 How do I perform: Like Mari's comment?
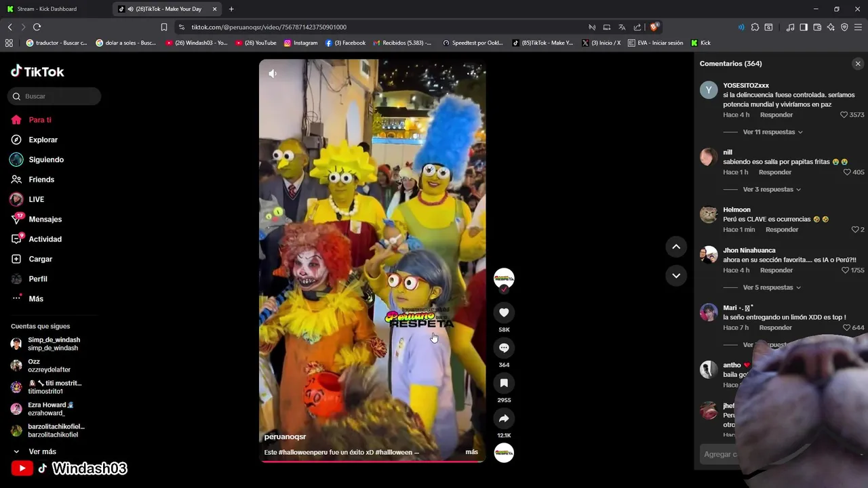(846, 328)
